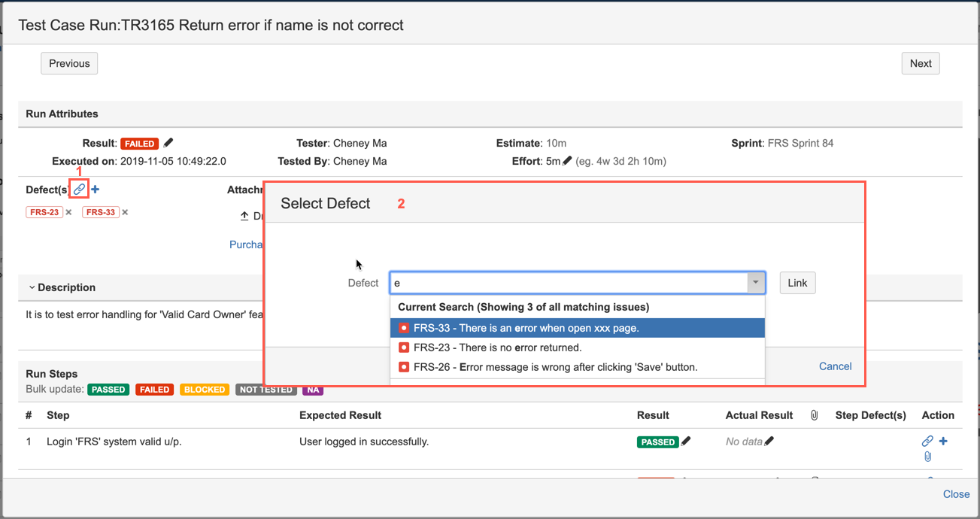Screen dimensions: 980x519
Task: Edit step 1 PASSED result with the pencil icon
Action: pos(686,442)
